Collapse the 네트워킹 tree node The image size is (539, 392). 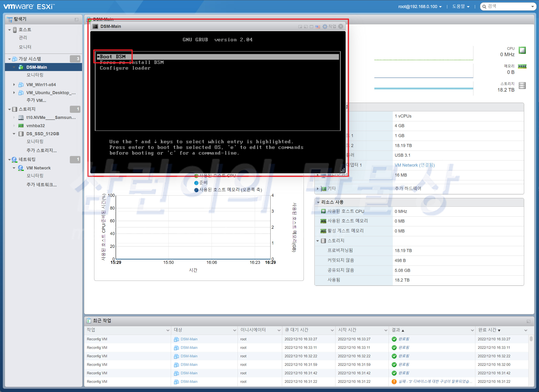[9, 160]
